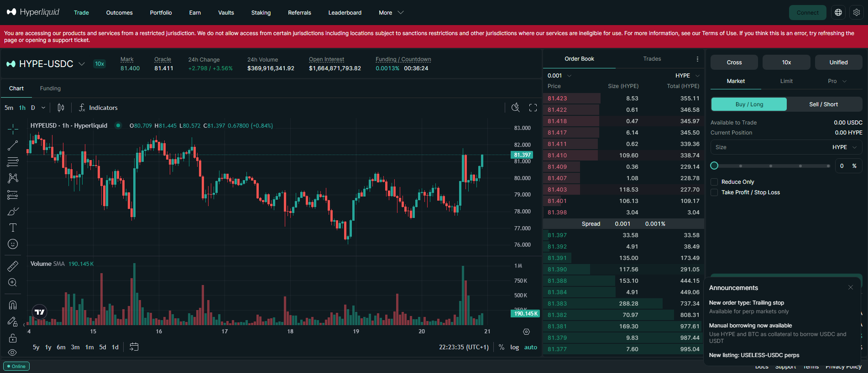
Task: Expand the Pro order type dropdown
Action: [x=837, y=81]
